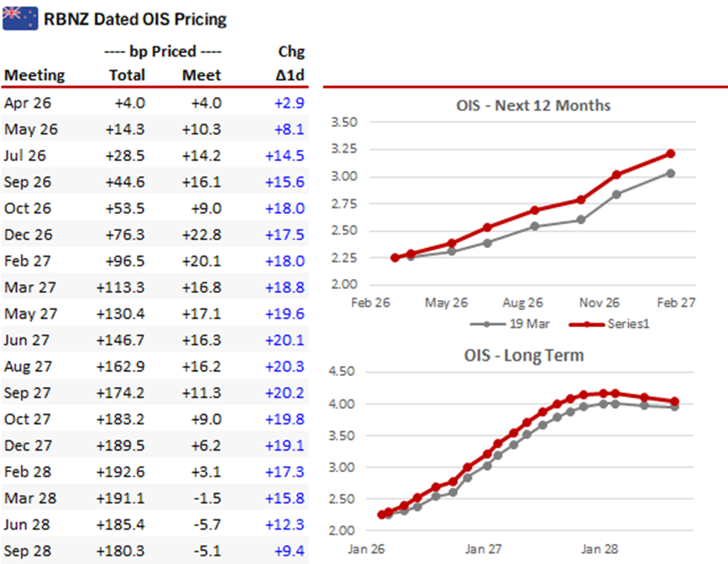Screen dimensions: 728x564
Task: Click the '+14.5' change value for Jul 26
Action: click(285, 156)
